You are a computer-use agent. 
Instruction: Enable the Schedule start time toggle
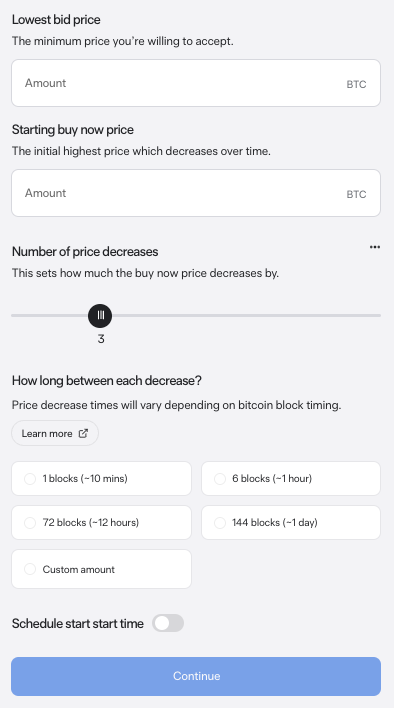(x=168, y=623)
